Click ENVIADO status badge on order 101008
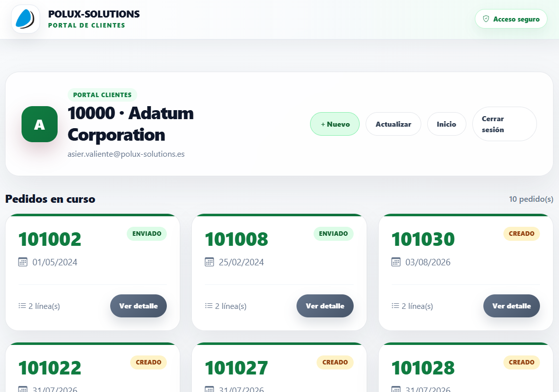This screenshot has height=392, width=559. point(333,234)
